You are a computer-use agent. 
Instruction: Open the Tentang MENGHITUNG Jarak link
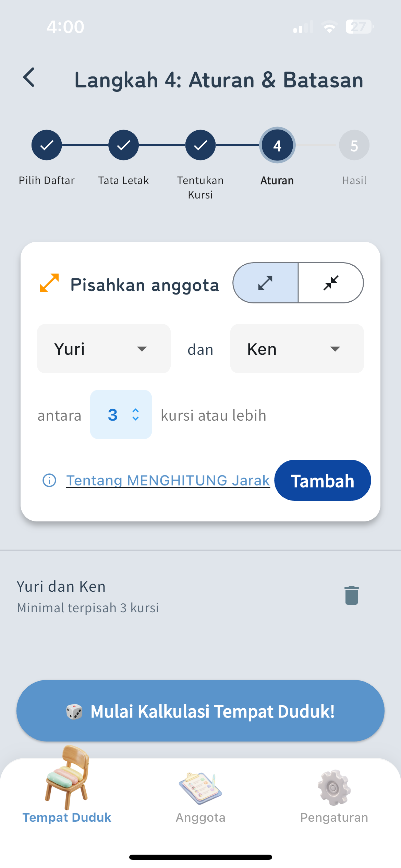pyautogui.click(x=168, y=480)
